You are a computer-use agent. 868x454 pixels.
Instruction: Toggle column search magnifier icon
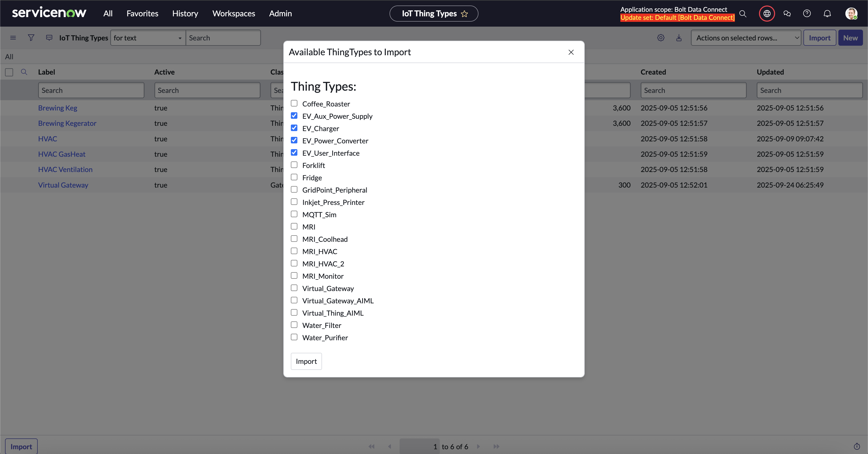(24, 72)
